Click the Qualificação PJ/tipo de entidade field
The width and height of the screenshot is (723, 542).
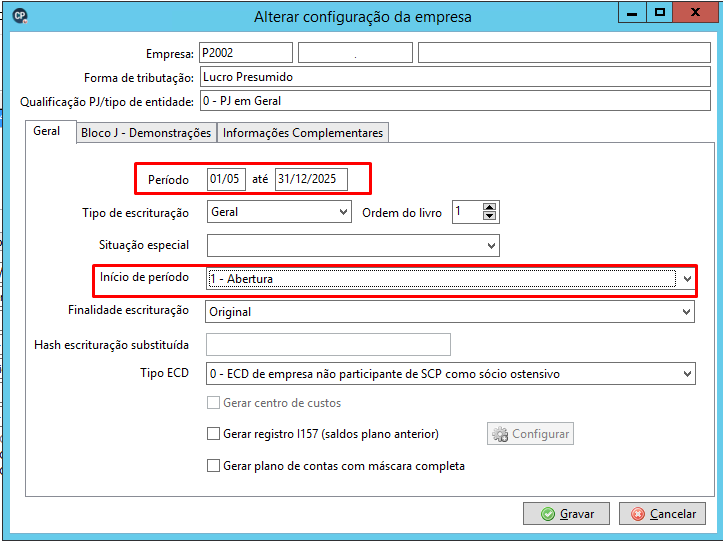[455, 101]
